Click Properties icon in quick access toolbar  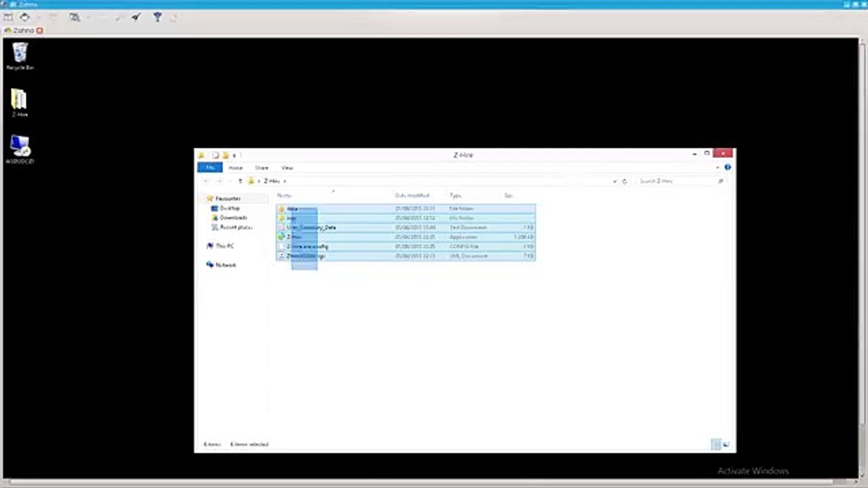click(216, 155)
